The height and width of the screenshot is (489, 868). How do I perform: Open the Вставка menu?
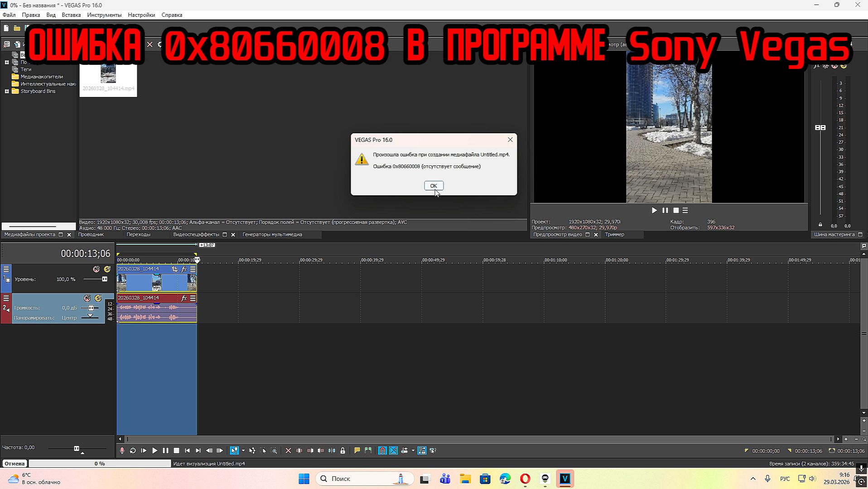[71, 15]
